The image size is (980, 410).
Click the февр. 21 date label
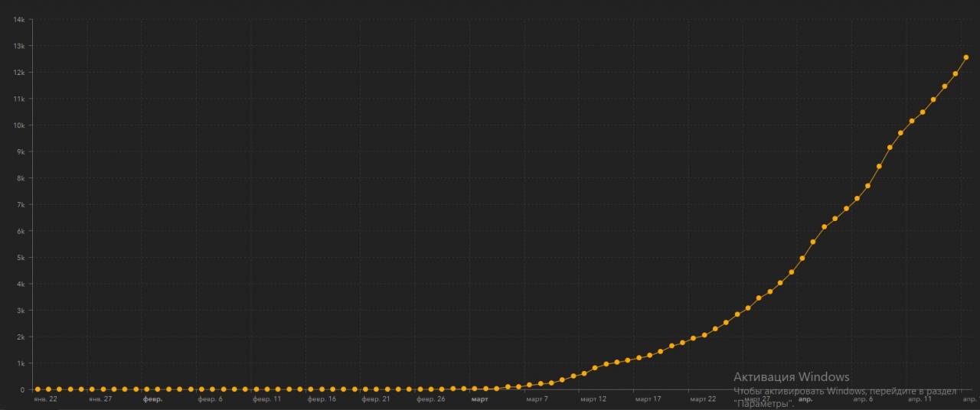click(x=376, y=399)
